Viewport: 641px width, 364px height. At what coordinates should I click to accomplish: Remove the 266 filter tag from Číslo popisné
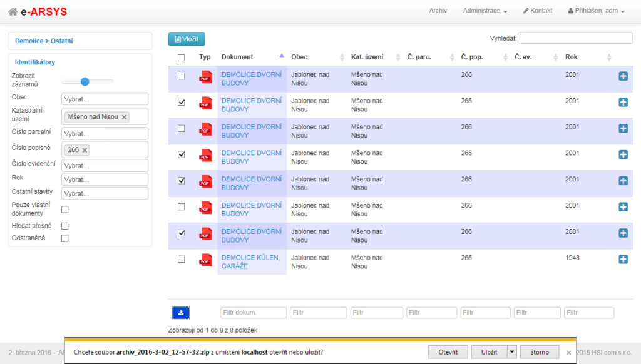83,149
